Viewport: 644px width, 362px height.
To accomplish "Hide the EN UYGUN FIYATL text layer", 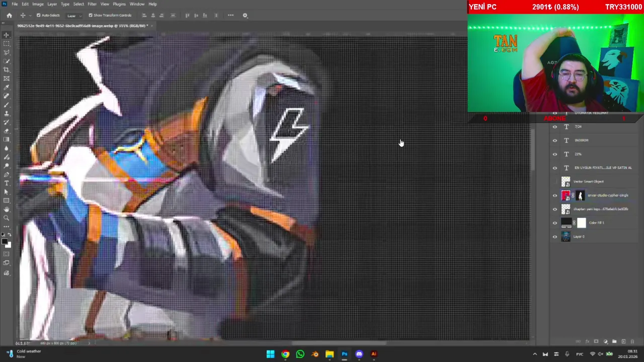I will 555,168.
